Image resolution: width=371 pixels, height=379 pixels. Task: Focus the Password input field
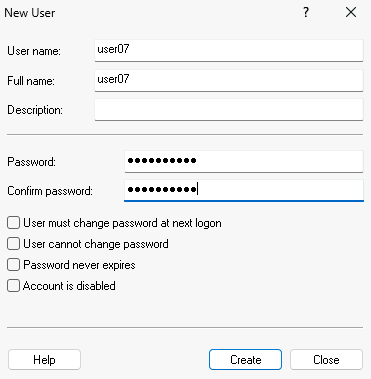tap(244, 161)
